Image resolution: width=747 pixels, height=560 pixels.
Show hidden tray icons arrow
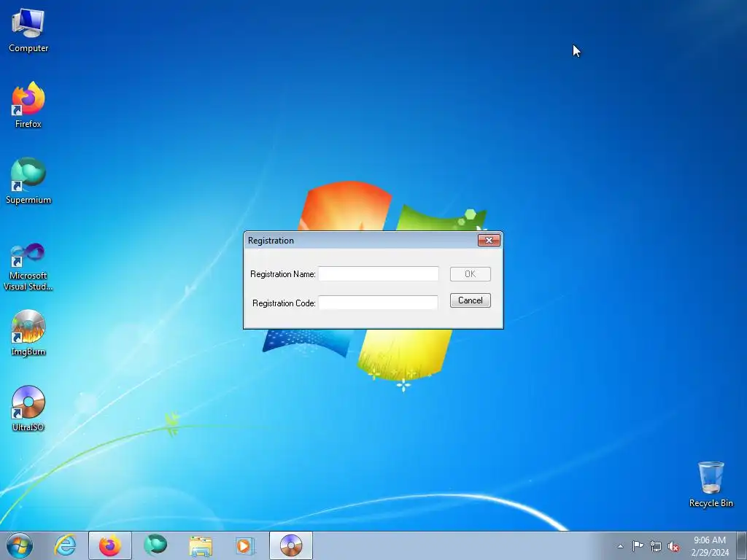620,546
